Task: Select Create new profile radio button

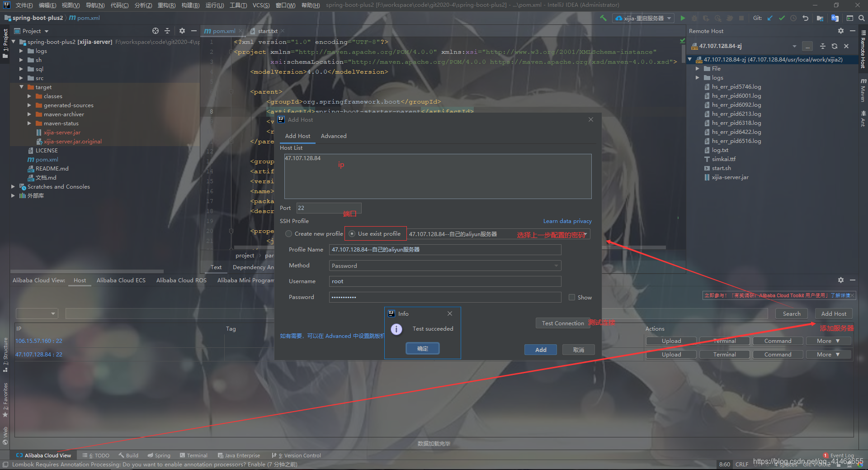Action: [x=288, y=234]
